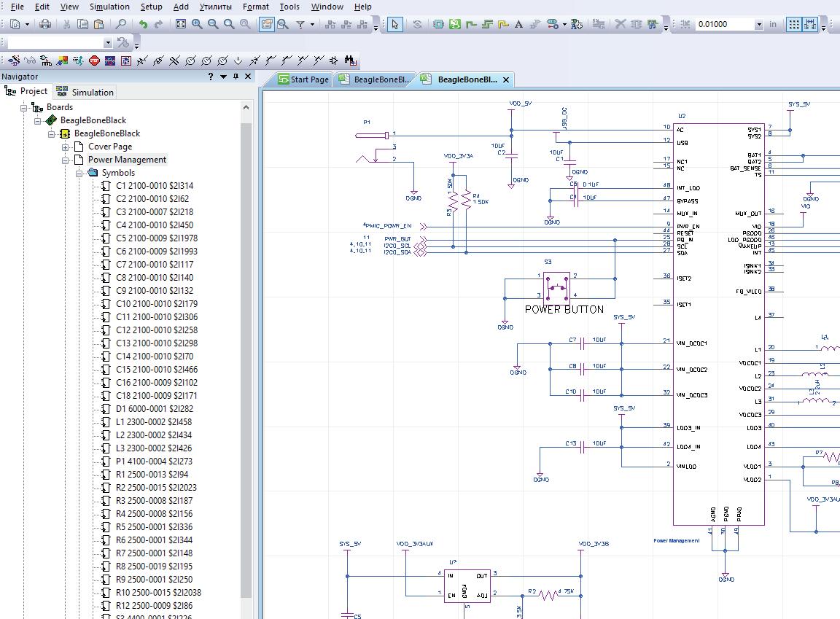Select P1 4100-0004 $2I273 in tree
840x619 pixels.
154,461
